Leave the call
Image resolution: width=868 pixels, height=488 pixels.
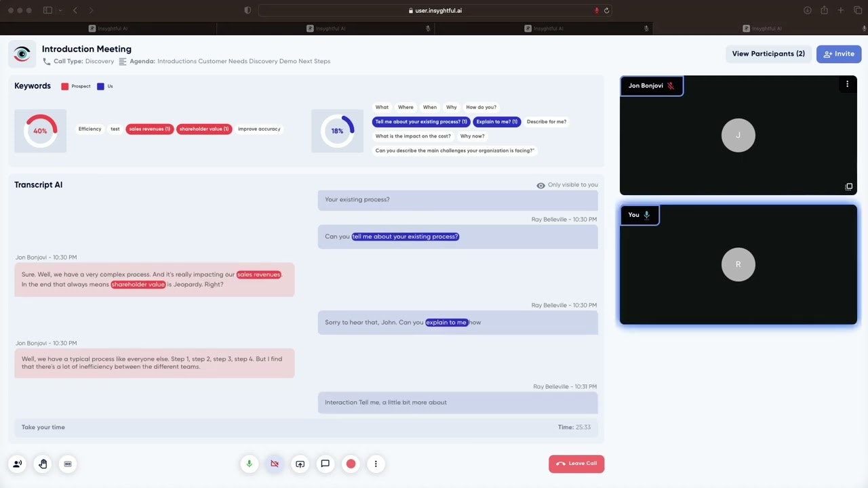(x=576, y=464)
